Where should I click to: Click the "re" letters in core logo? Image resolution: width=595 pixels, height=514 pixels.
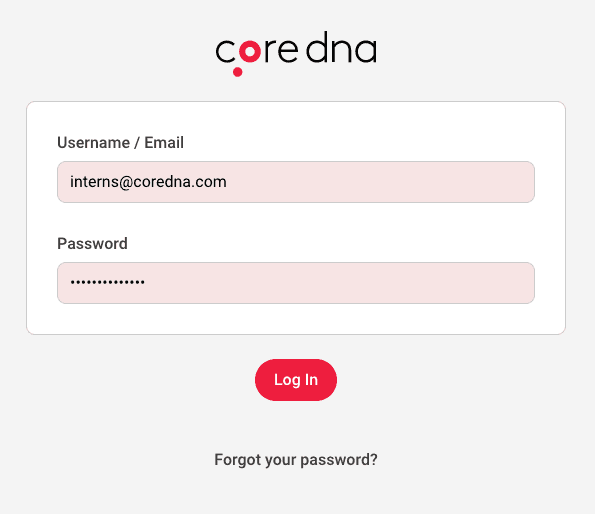click(x=282, y=51)
